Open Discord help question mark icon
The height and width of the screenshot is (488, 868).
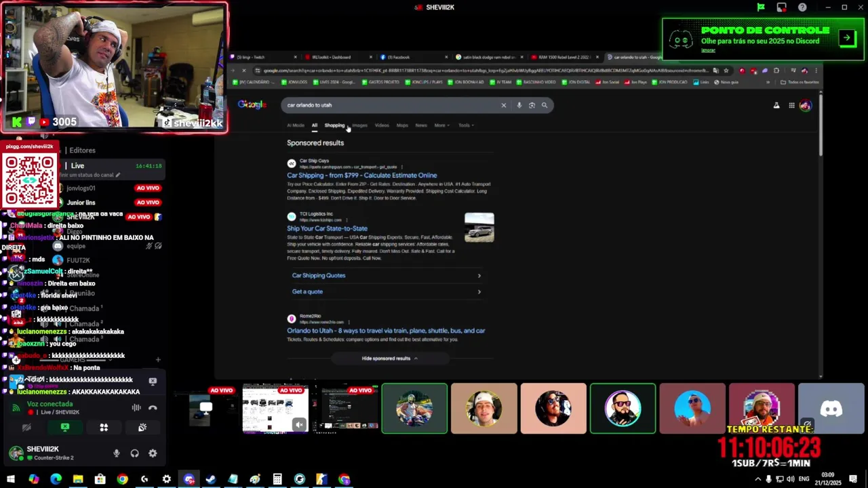(x=802, y=7)
